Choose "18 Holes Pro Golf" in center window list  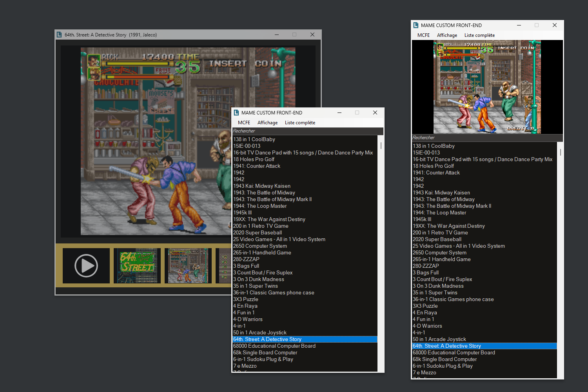[305, 159]
